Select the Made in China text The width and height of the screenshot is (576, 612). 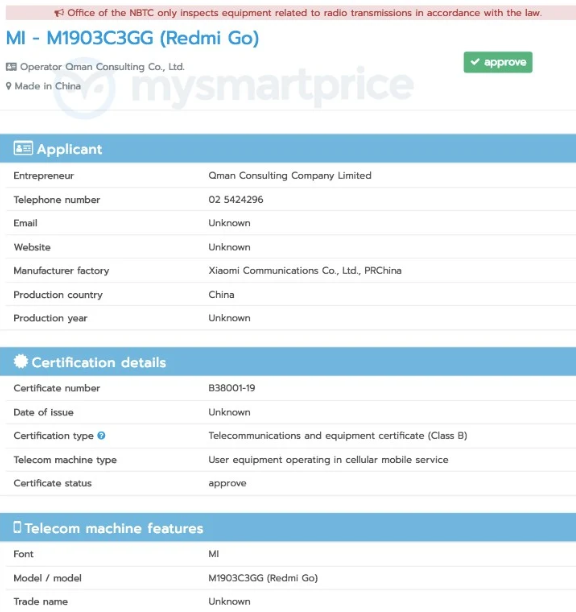tap(48, 86)
